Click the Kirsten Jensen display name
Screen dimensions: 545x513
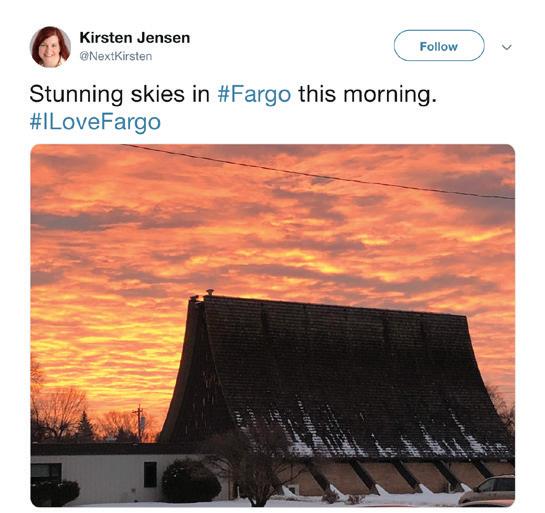(135, 38)
